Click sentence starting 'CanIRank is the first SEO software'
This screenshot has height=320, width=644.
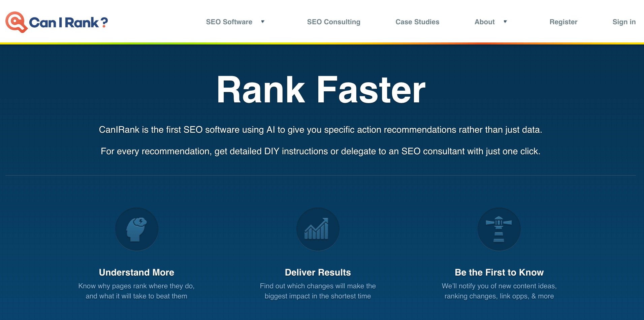[x=320, y=130]
